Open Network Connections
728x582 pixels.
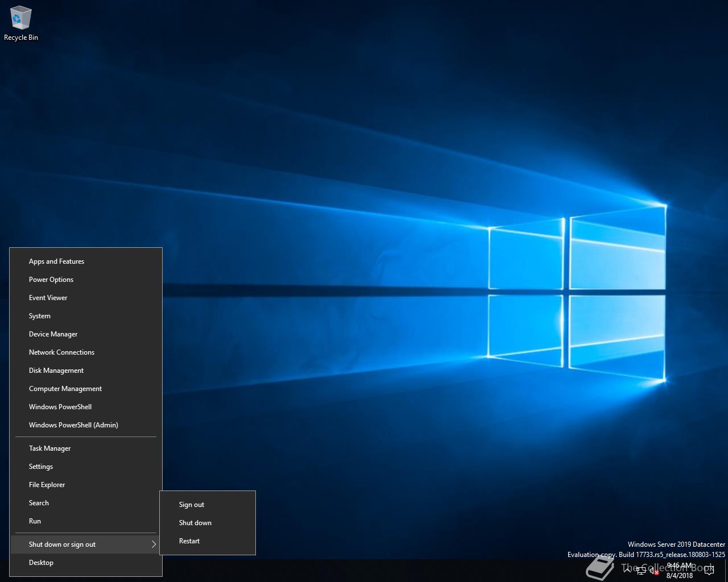[86, 352]
